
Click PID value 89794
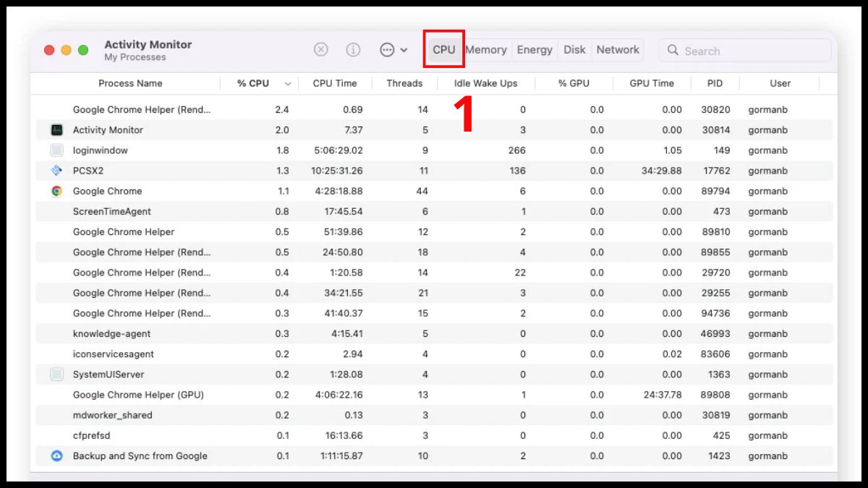716,191
